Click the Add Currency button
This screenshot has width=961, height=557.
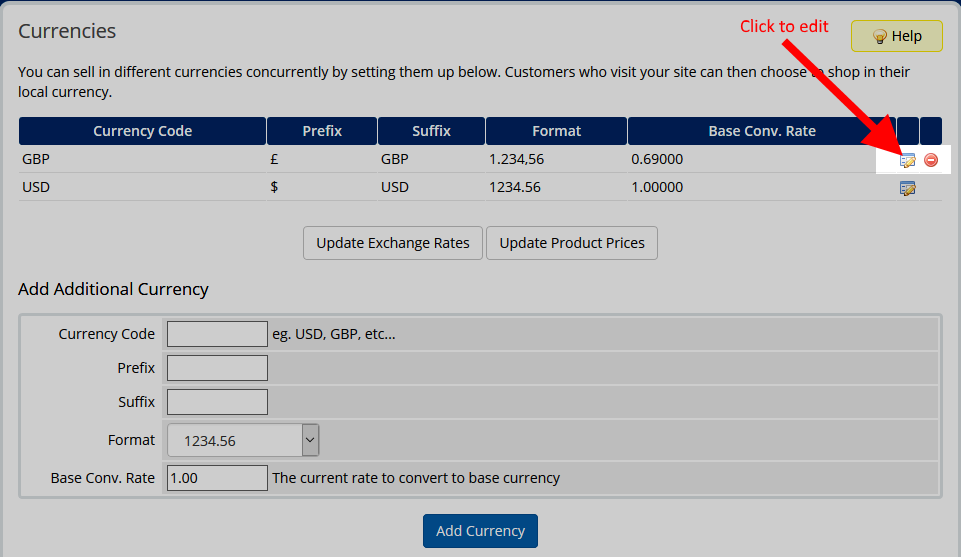pyautogui.click(x=480, y=531)
